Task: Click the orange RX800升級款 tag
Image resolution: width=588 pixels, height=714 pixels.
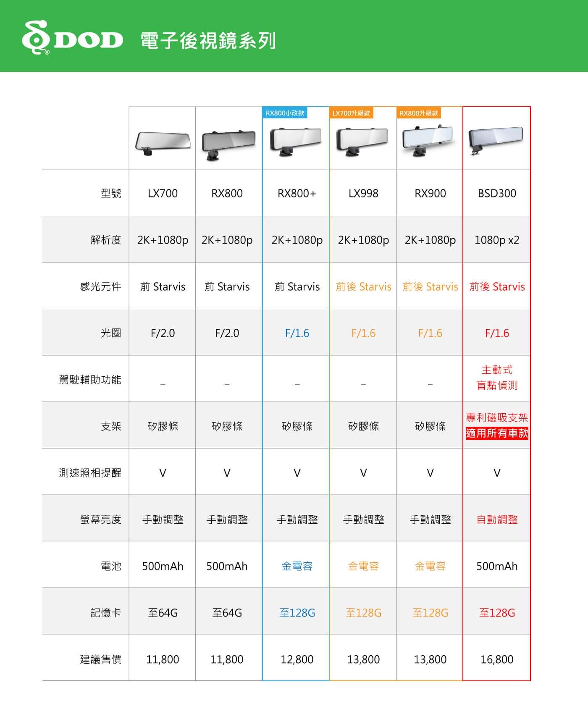Action: click(x=419, y=113)
